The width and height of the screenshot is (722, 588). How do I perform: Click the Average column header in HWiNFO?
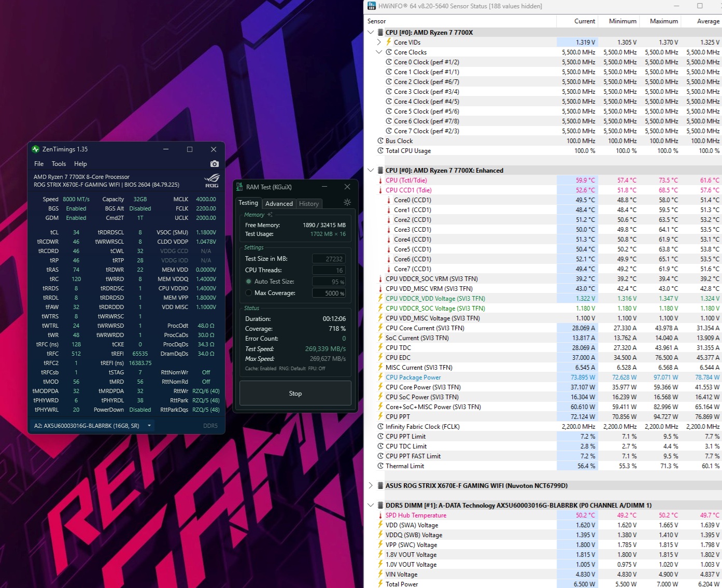click(701, 21)
